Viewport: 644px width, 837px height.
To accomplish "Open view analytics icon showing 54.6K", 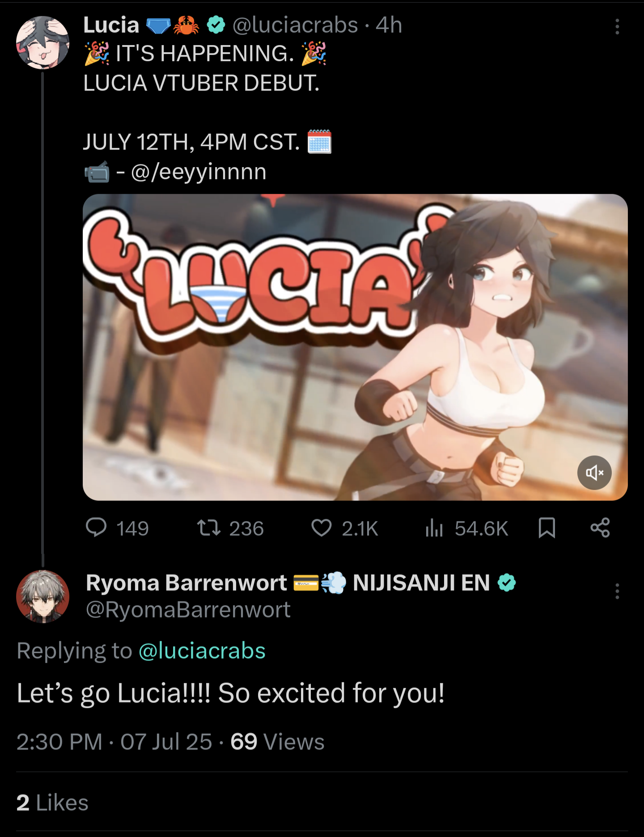I will (x=434, y=528).
